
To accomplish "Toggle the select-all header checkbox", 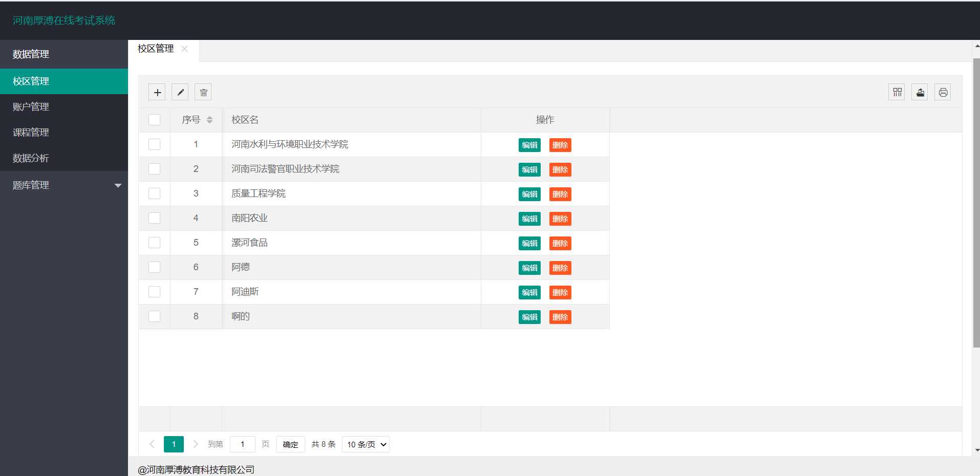I will click(154, 120).
